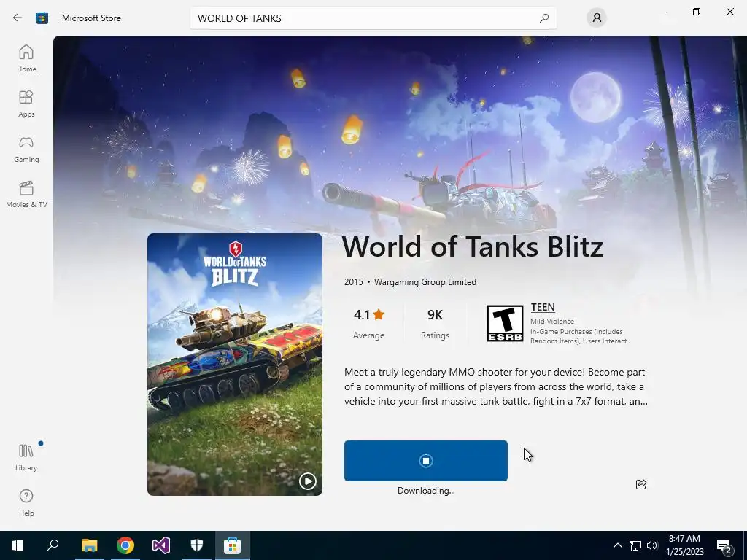Open the TEEN rating link
The height and width of the screenshot is (560, 747).
pos(543,308)
